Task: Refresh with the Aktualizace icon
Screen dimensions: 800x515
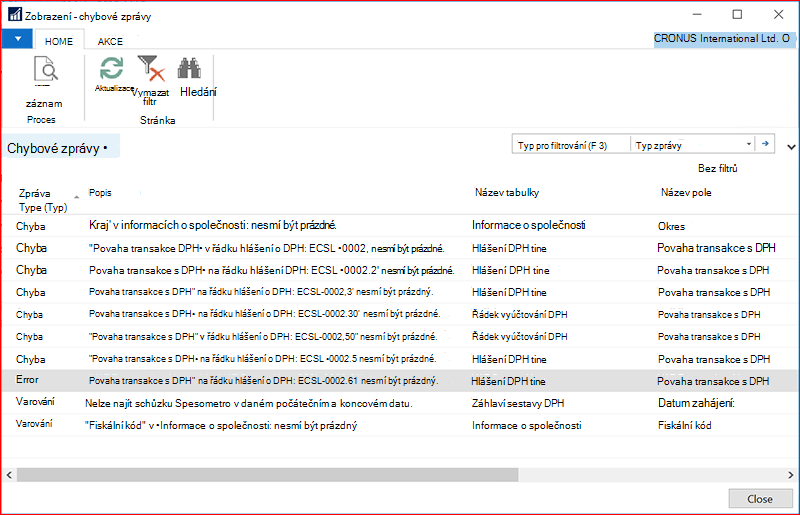Action: click(x=111, y=68)
